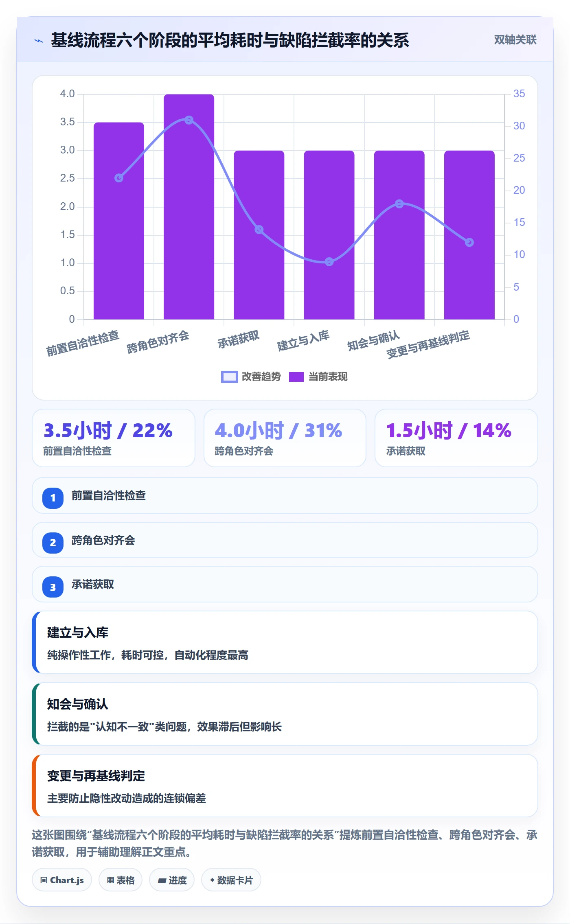570x924 pixels.
Task: Click the 变更与再基线判定 card heading
Action: click(x=96, y=776)
